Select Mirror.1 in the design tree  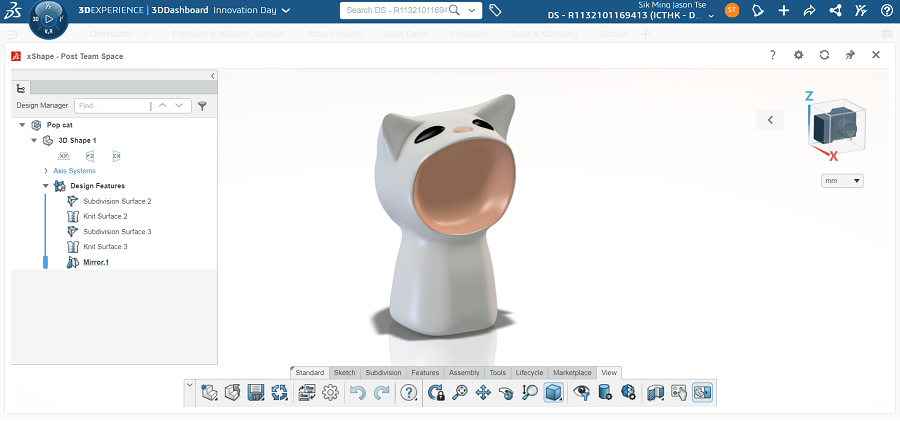click(x=96, y=262)
